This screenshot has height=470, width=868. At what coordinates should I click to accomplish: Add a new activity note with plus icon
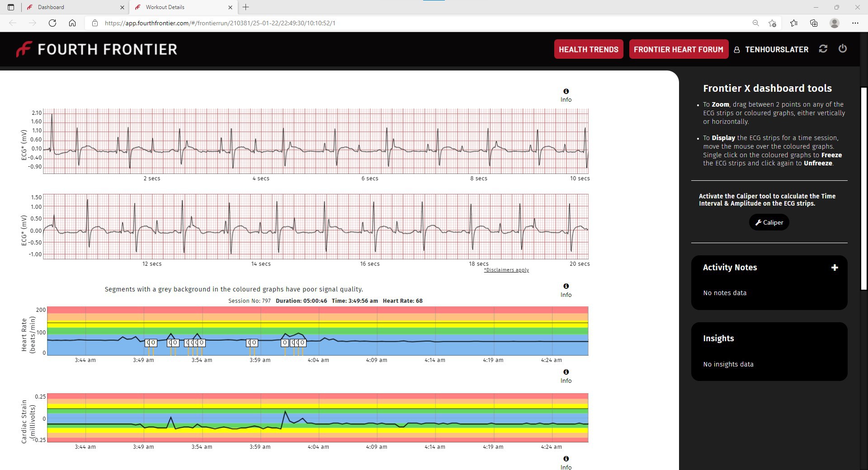(x=835, y=268)
